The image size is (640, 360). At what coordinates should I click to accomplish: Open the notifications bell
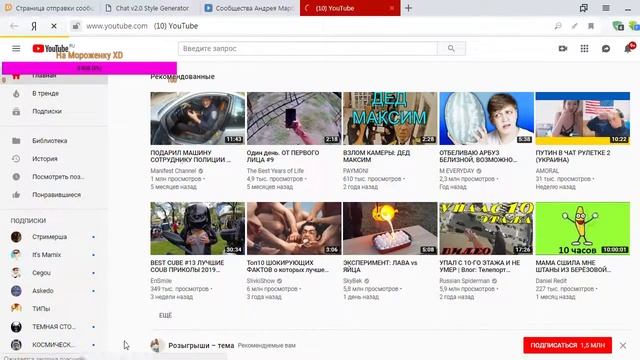[628, 49]
